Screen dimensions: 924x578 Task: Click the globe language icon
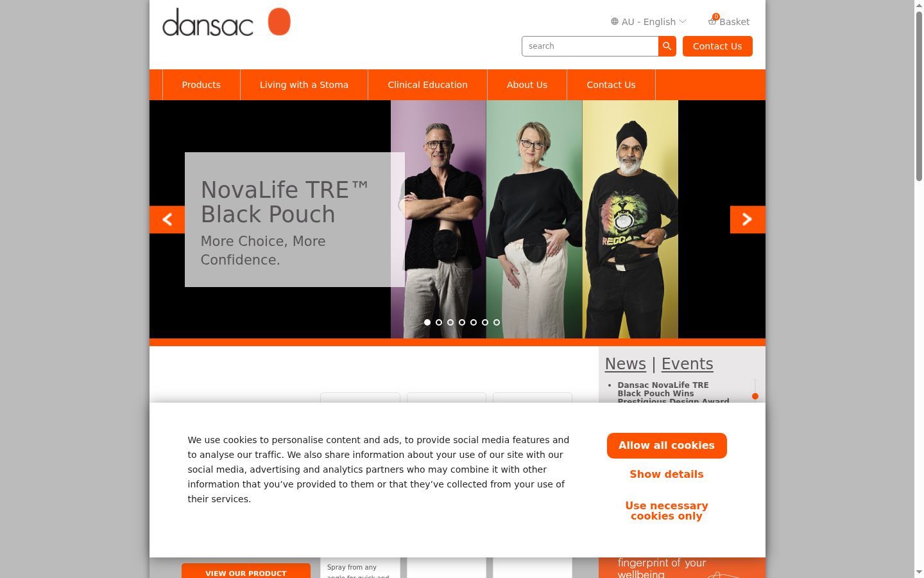[x=615, y=21]
